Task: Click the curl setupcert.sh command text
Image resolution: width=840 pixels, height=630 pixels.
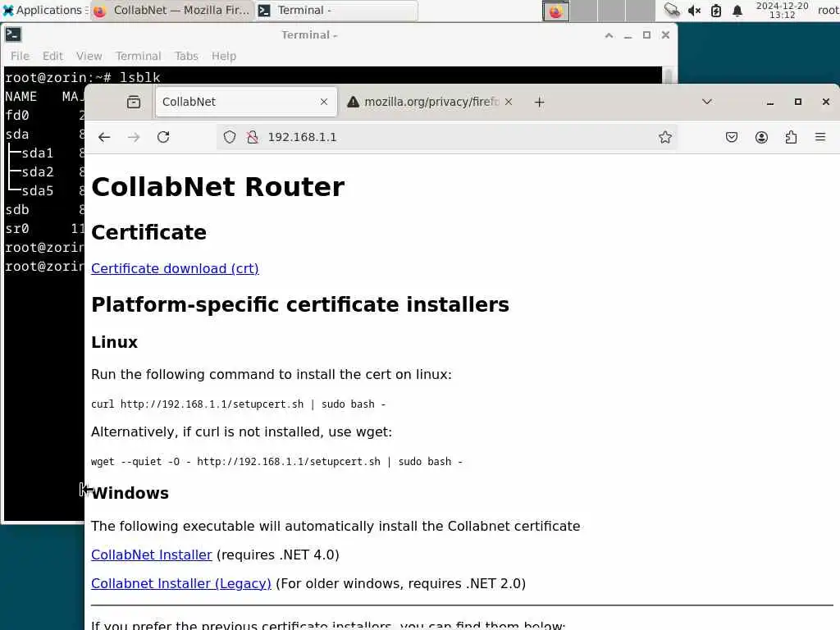Action: point(238,404)
